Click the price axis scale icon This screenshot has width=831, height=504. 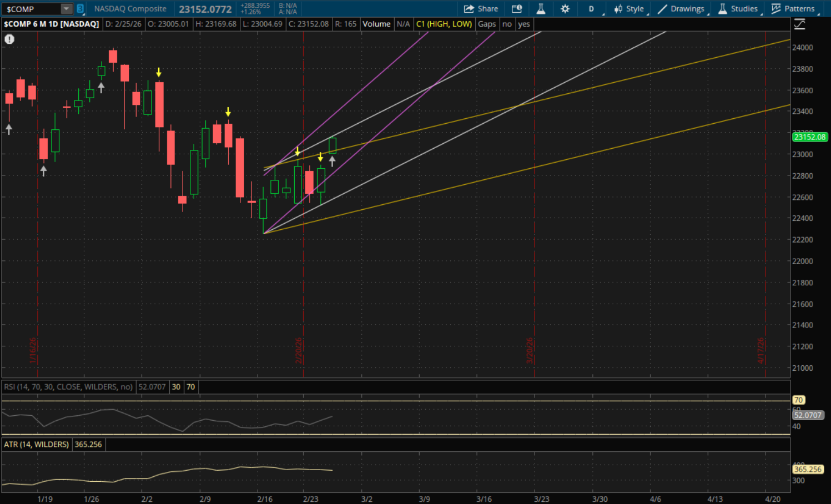pyautogui.click(x=799, y=24)
